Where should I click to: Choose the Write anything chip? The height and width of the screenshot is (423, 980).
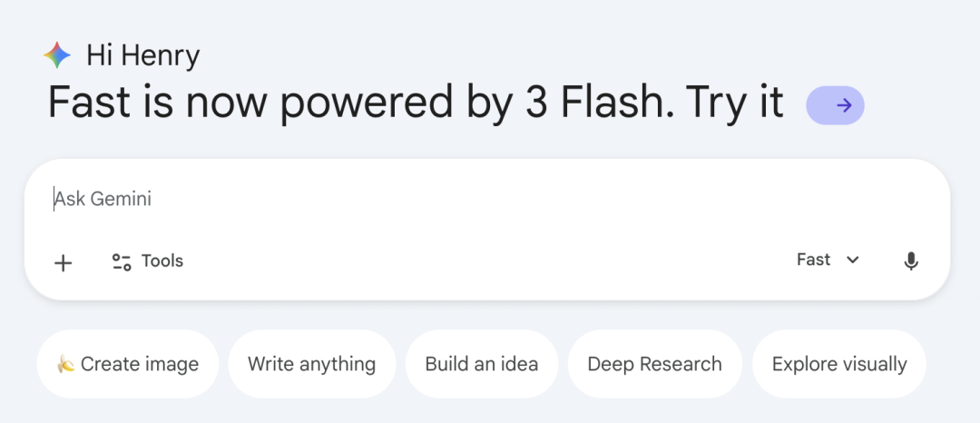click(311, 364)
